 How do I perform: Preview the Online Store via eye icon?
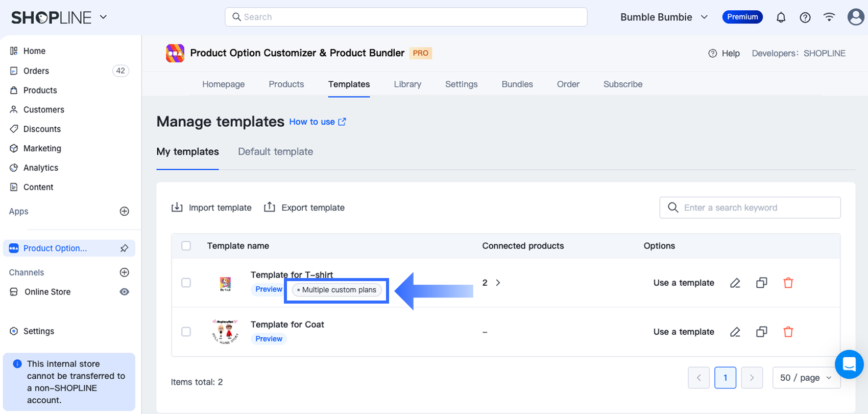(124, 292)
